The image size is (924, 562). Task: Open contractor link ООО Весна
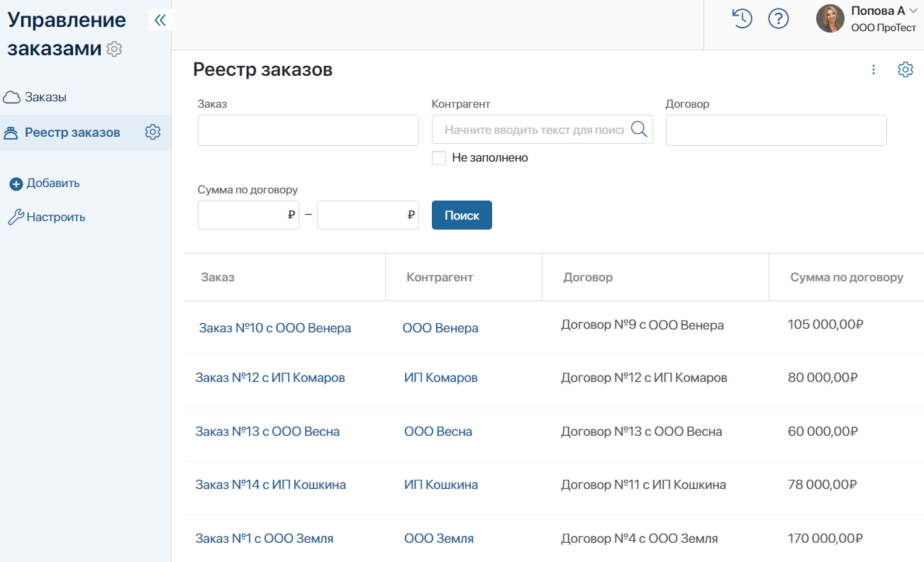pos(438,432)
